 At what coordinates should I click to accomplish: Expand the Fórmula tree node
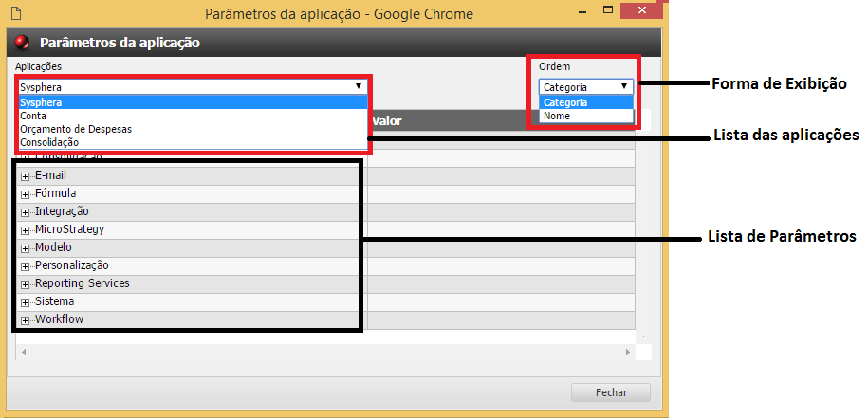[x=26, y=194]
